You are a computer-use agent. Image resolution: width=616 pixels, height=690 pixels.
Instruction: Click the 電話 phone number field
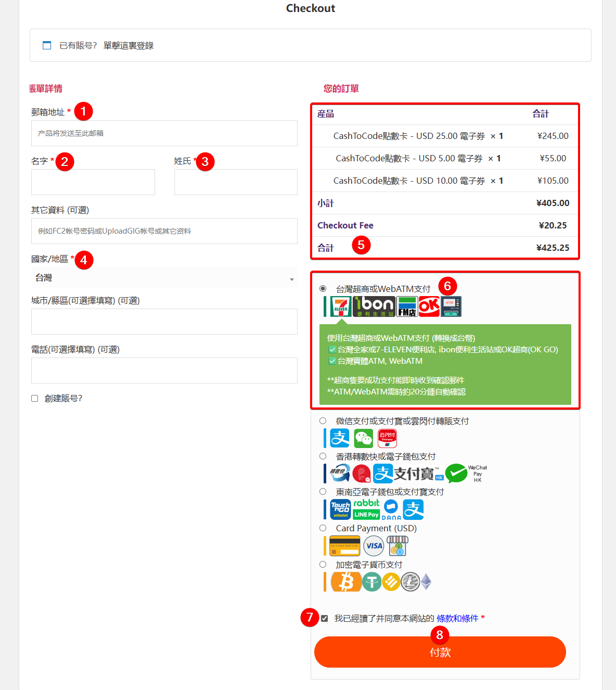coord(164,370)
